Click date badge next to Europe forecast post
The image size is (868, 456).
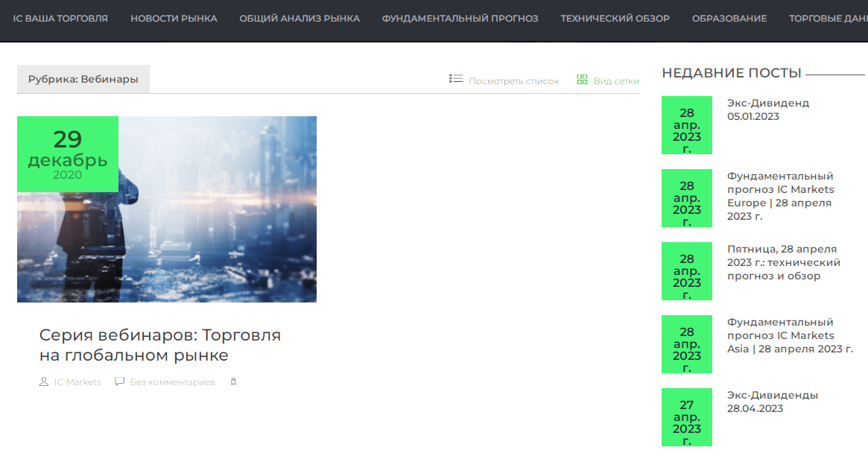(x=687, y=198)
